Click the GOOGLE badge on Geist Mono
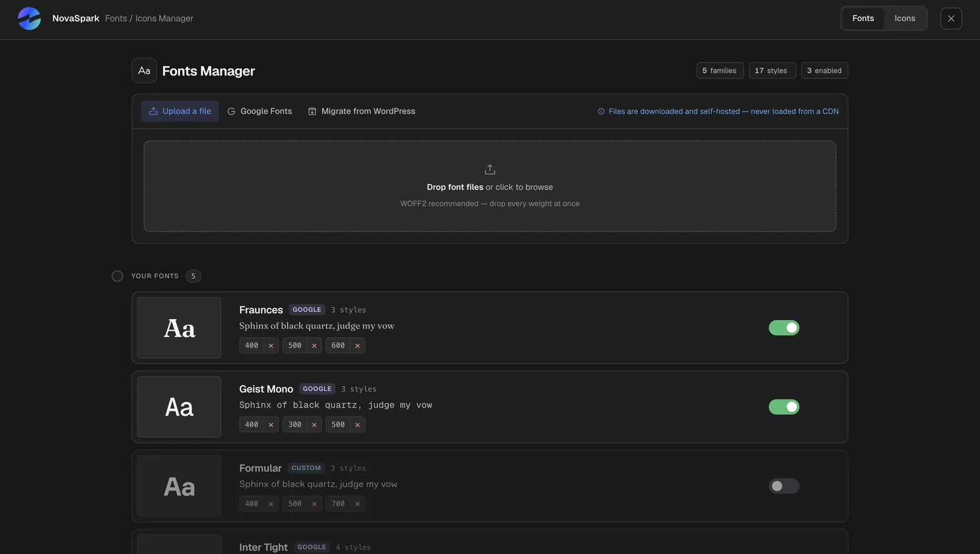The height and width of the screenshot is (554, 980). 317,389
